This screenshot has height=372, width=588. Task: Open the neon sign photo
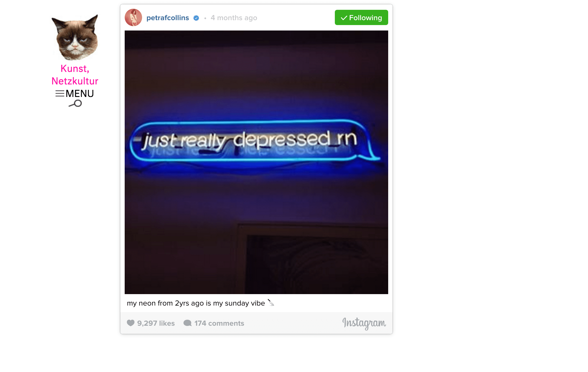[256, 162]
